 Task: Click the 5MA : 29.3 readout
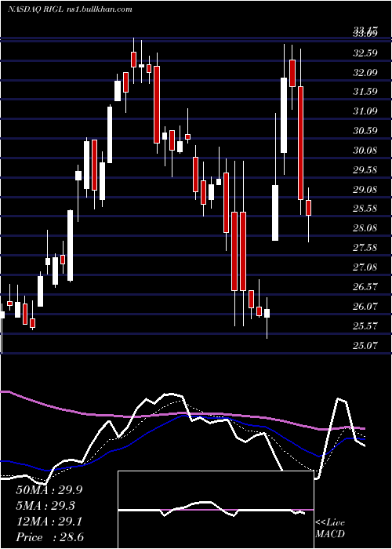pyautogui.click(x=45, y=506)
